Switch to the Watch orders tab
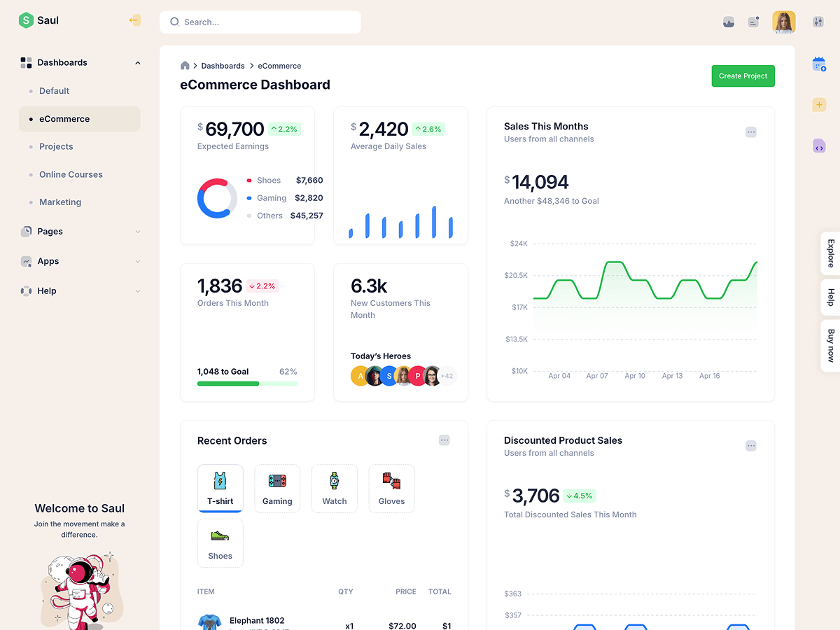Image resolution: width=840 pixels, height=630 pixels. point(335,489)
